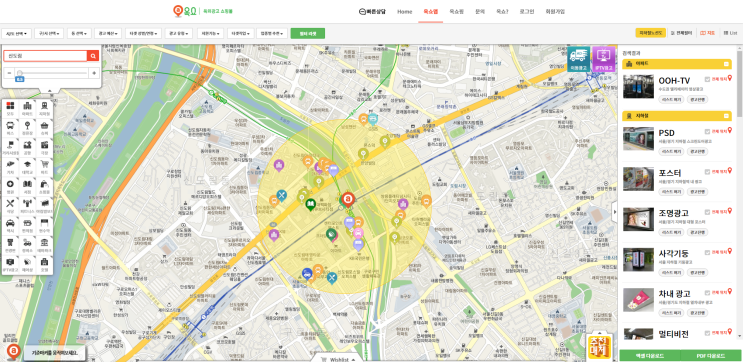Click the plus button of radius slider

pos(94,73)
